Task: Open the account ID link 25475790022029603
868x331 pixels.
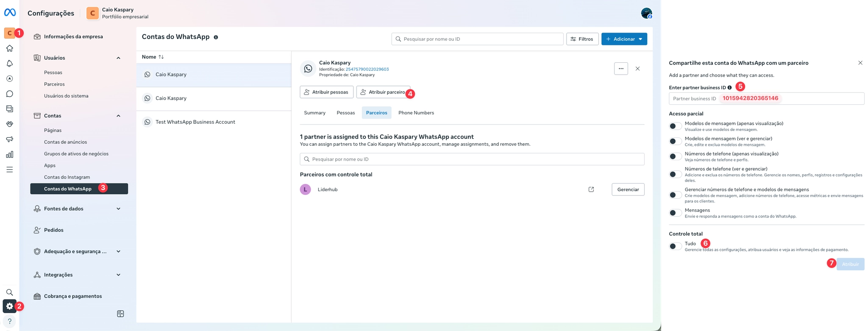Action: coord(367,69)
